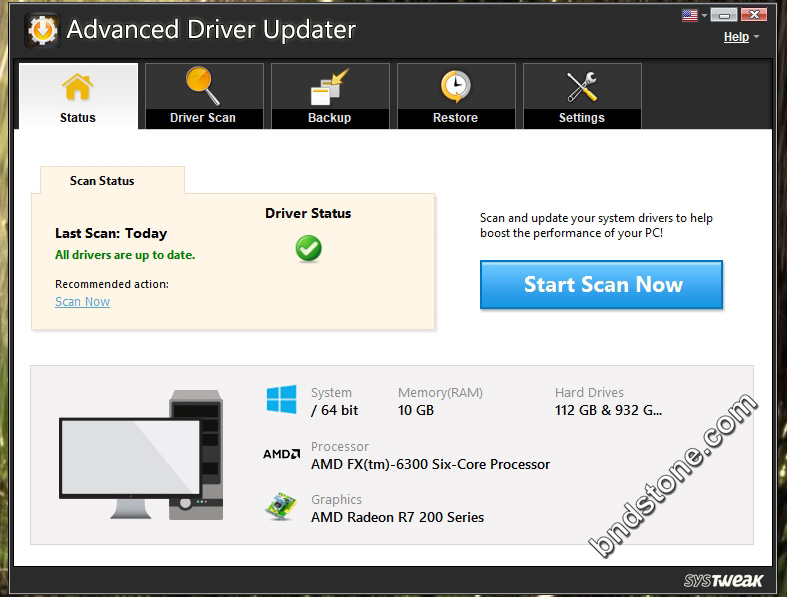787x597 pixels.
Task: Select the US flag language icon
Action: click(x=689, y=15)
